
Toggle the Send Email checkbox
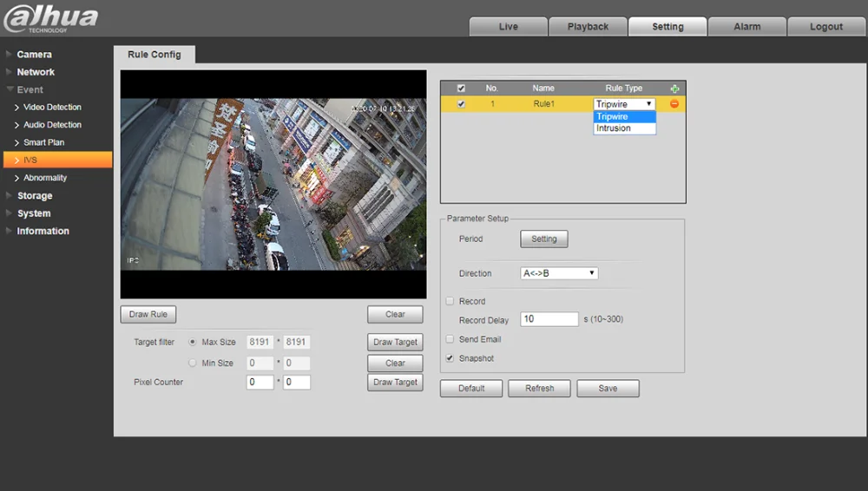(x=450, y=339)
